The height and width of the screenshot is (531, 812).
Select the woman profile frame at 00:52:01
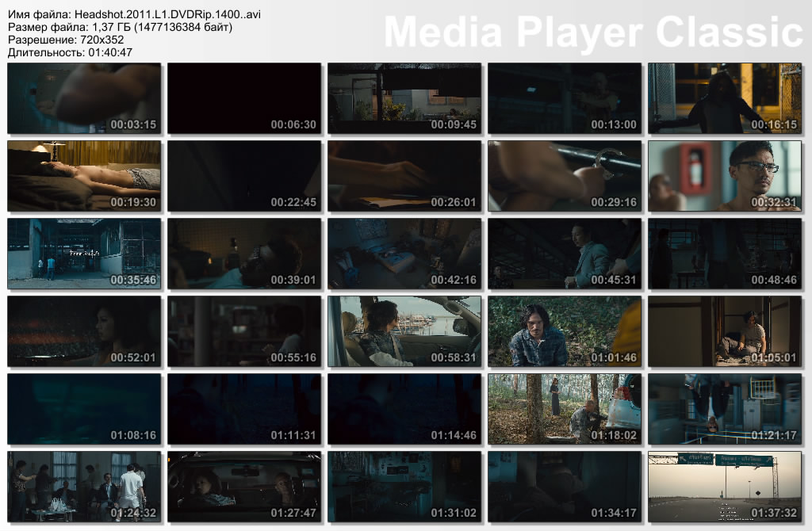point(84,331)
